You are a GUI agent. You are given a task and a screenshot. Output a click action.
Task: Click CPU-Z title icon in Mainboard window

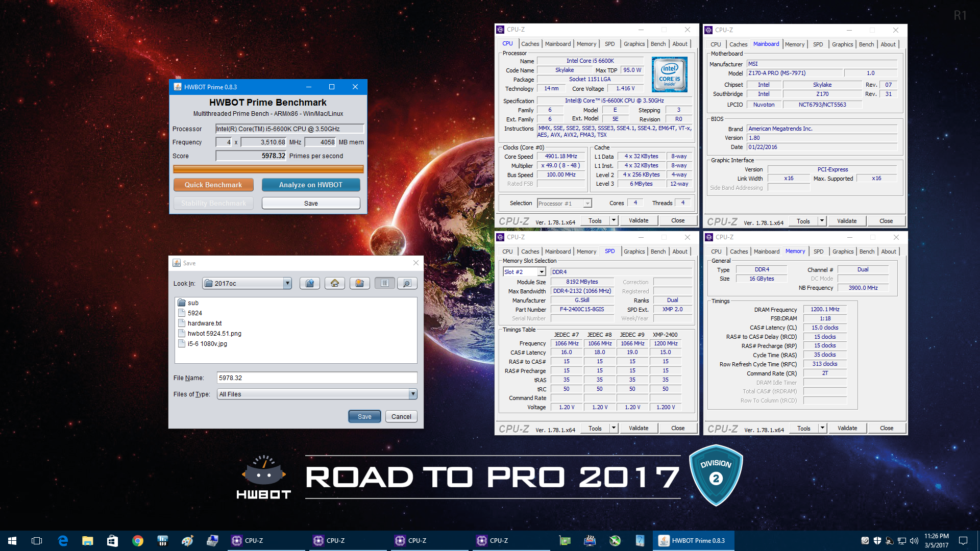pos(708,30)
